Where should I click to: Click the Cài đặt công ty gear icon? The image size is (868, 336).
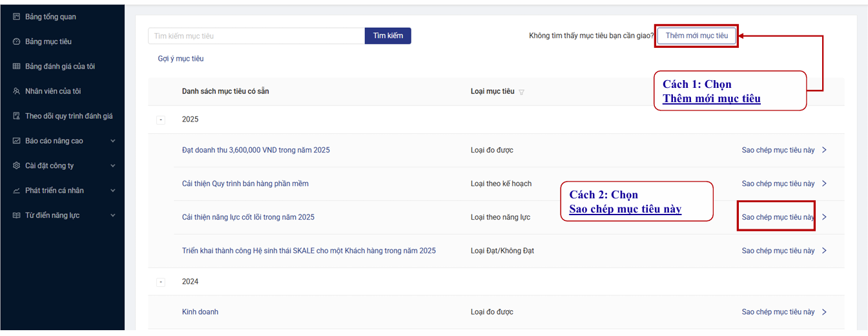17,165
